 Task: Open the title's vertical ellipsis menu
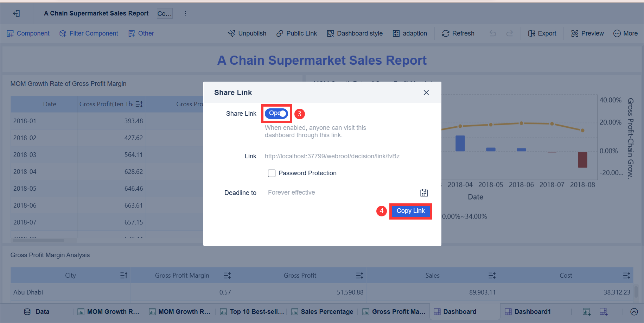(x=185, y=13)
